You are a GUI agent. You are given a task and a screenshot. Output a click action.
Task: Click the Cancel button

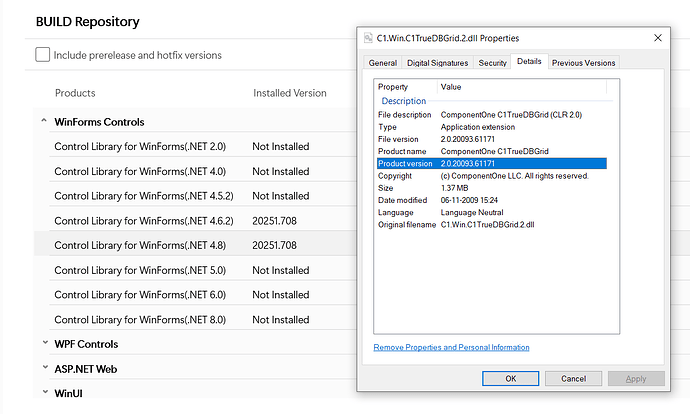(x=573, y=378)
